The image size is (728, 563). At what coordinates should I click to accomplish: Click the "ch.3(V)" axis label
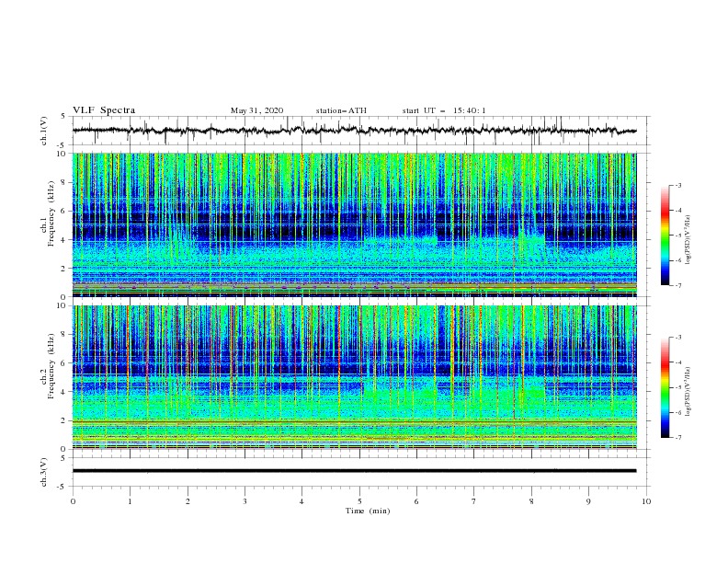(x=44, y=472)
